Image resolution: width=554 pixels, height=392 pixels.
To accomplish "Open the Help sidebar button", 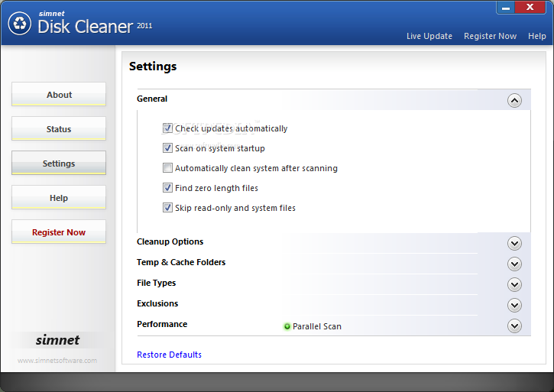I will coord(59,198).
